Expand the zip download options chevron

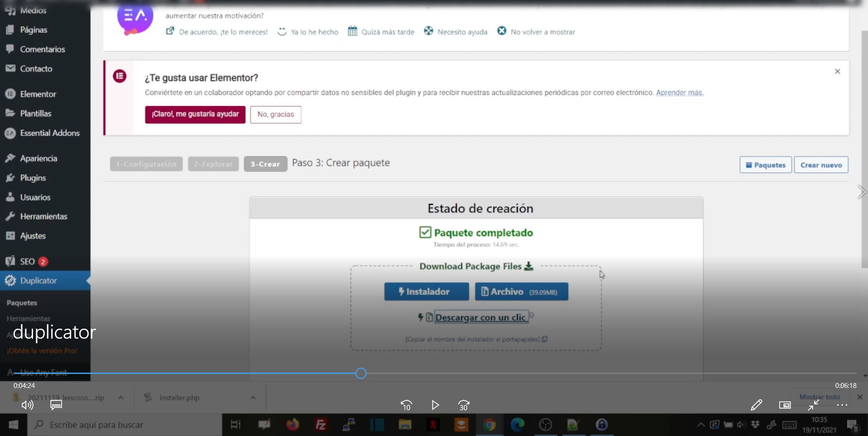[121, 398]
